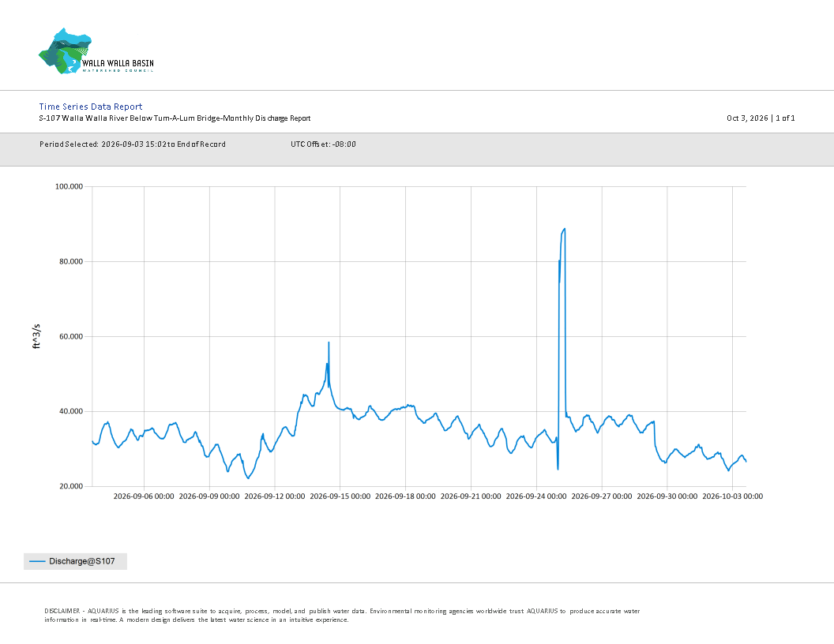Click the 2026-09-27 00:00 x-axis label
834x644 pixels.
(x=602, y=496)
